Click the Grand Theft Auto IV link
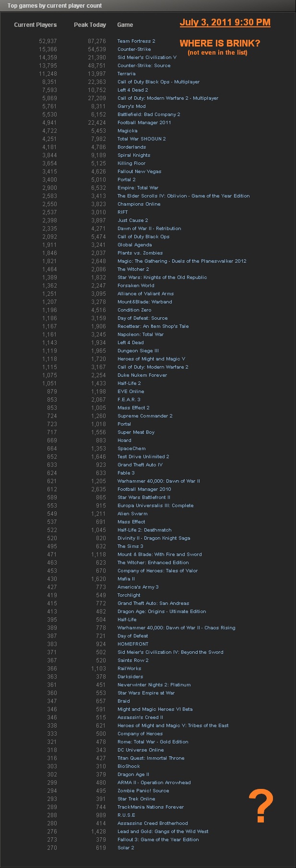This screenshot has height=868, width=296. click(140, 465)
